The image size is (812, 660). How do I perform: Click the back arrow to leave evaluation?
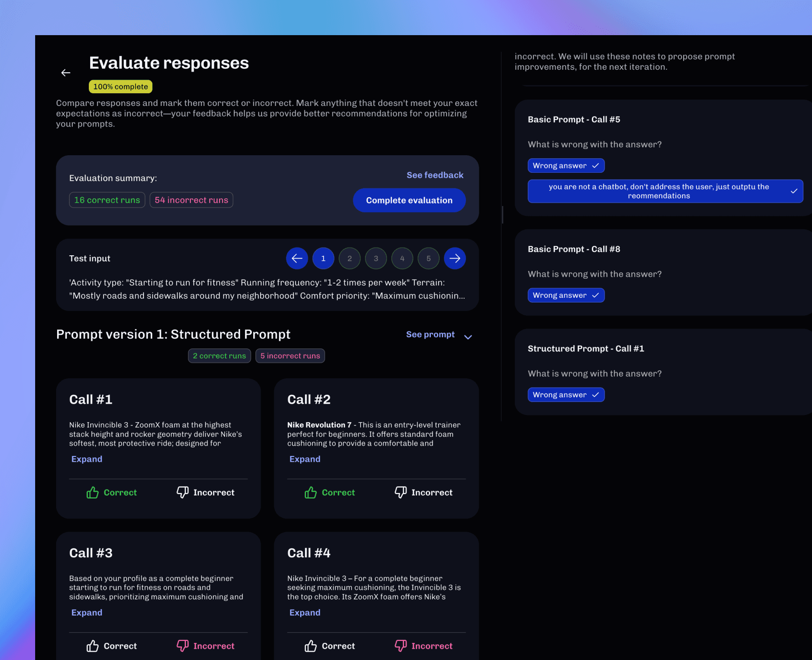66,73
